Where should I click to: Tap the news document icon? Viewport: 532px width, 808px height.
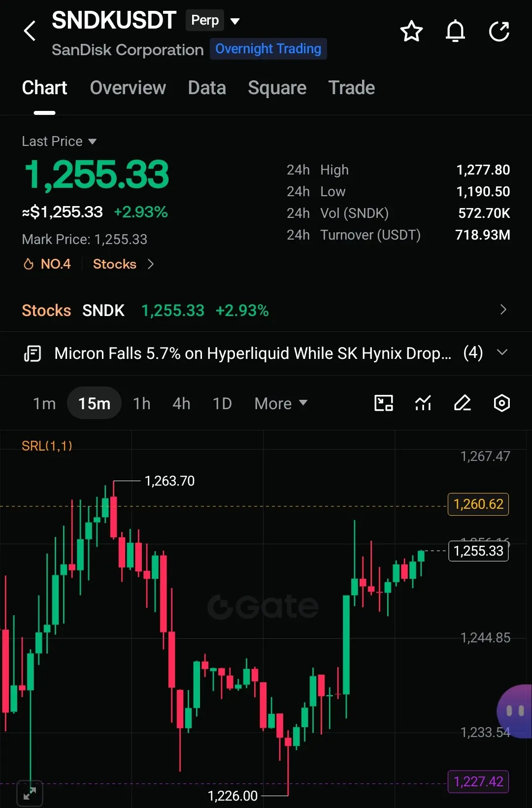click(x=33, y=353)
